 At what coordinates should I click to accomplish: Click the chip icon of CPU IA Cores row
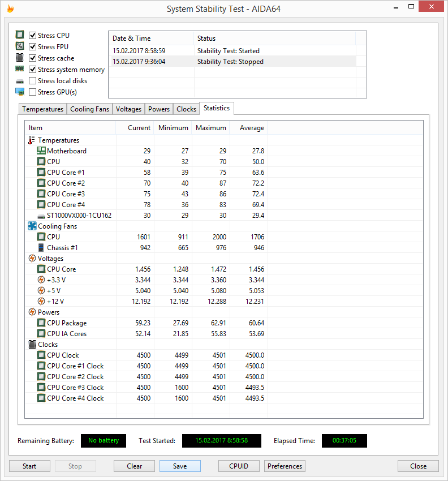41,333
